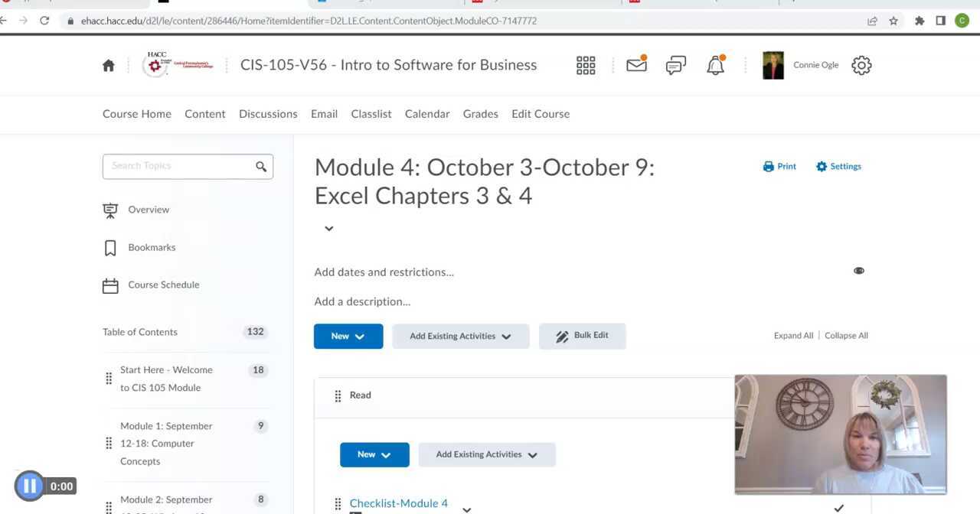Click the course home house icon
Image resolution: width=980 pixels, height=514 pixels.
(x=109, y=66)
